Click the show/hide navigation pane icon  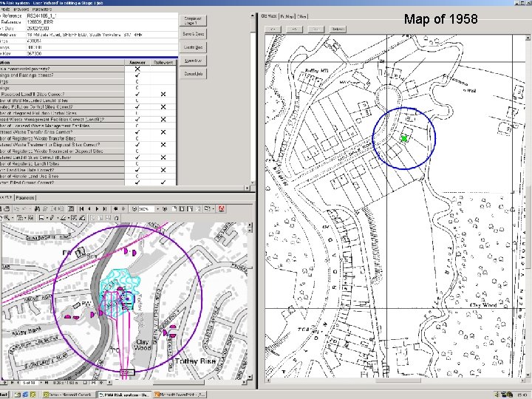coord(71,209)
